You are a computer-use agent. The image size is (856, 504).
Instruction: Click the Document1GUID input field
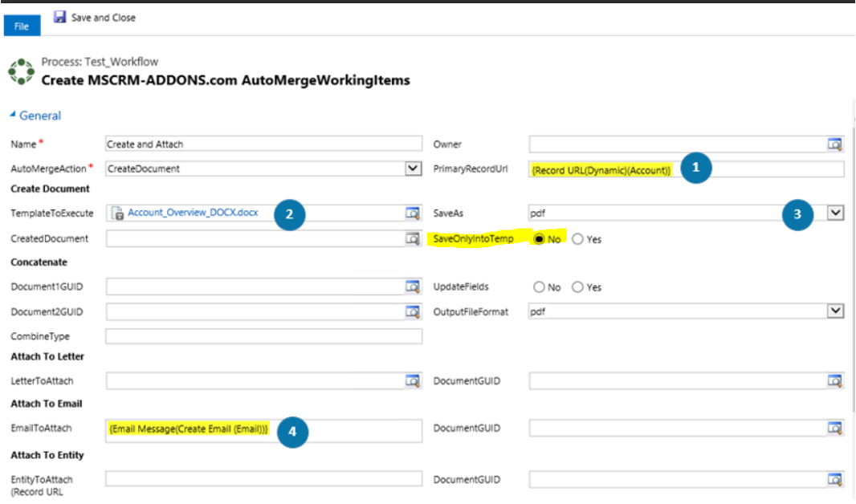[x=255, y=287]
